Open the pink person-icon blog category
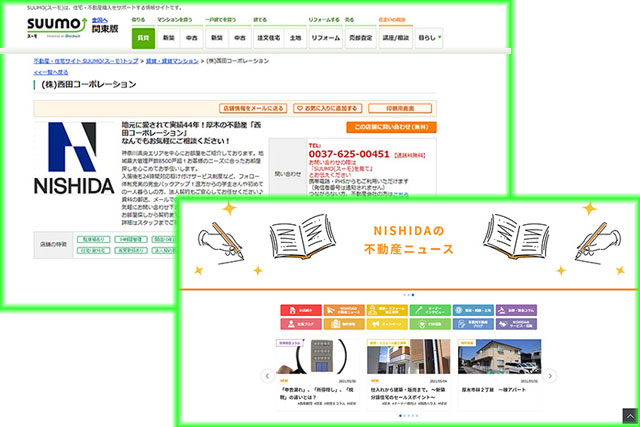 click(x=301, y=324)
